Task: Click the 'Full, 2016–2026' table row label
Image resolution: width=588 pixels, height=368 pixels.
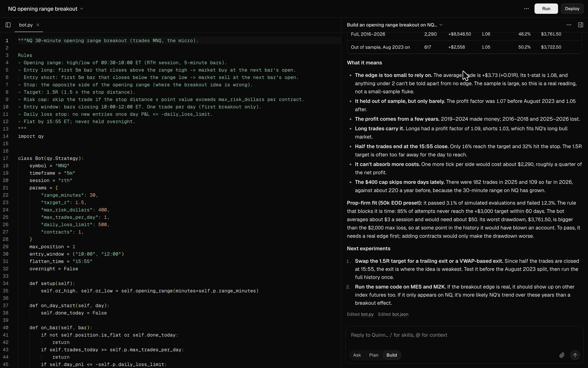Action: pyautogui.click(x=368, y=34)
